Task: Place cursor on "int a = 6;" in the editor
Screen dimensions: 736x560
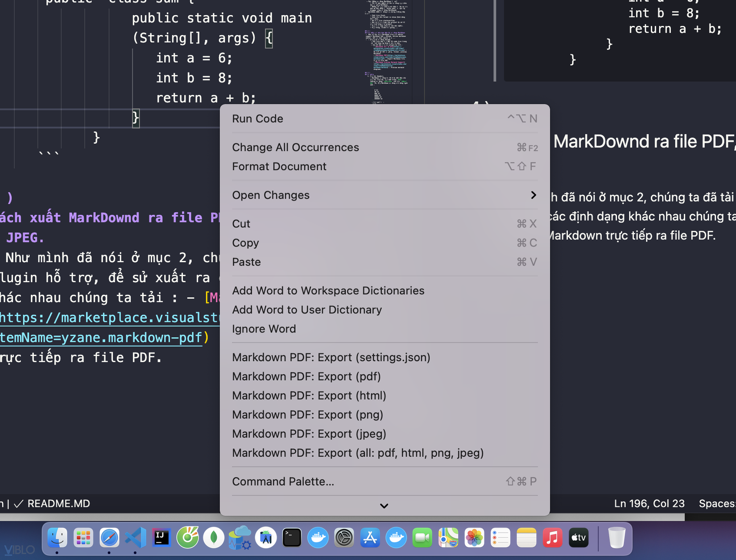Action: click(194, 58)
